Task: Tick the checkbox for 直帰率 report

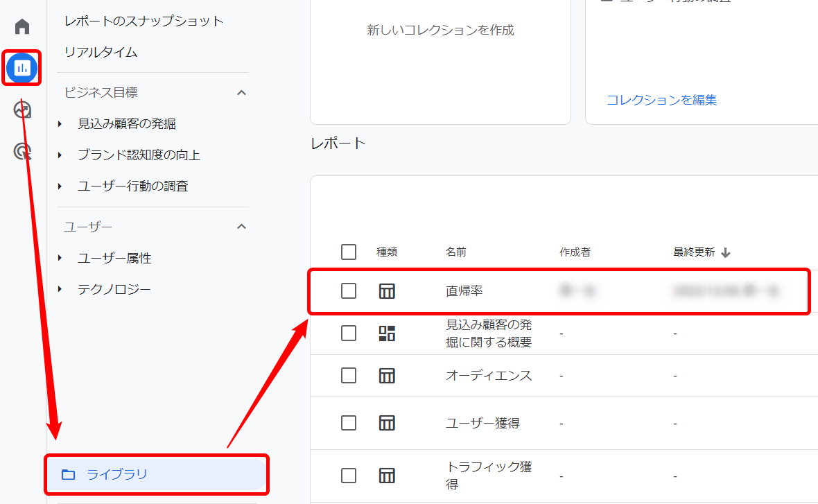Action: 349,291
